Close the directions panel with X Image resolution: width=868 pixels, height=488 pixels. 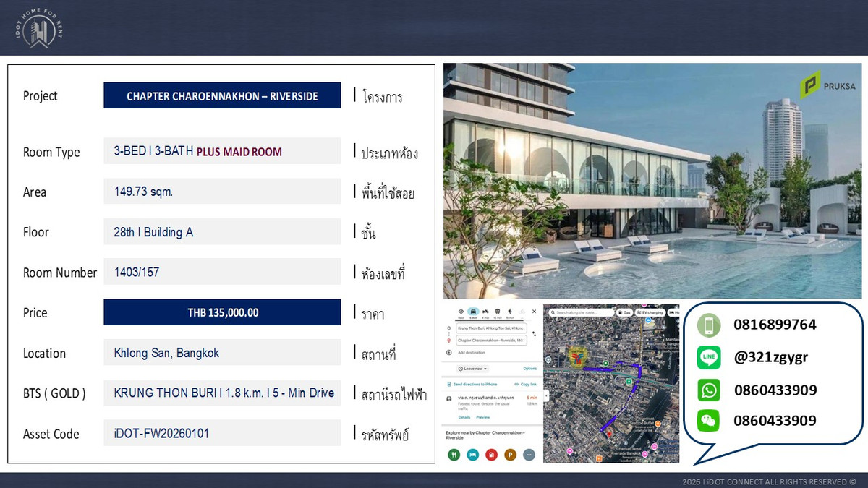pos(535,311)
